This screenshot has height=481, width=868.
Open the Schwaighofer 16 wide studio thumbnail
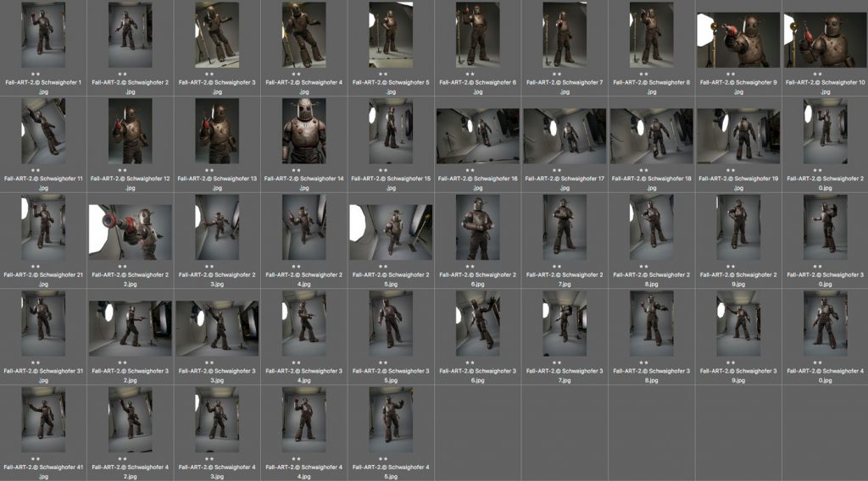click(477, 135)
